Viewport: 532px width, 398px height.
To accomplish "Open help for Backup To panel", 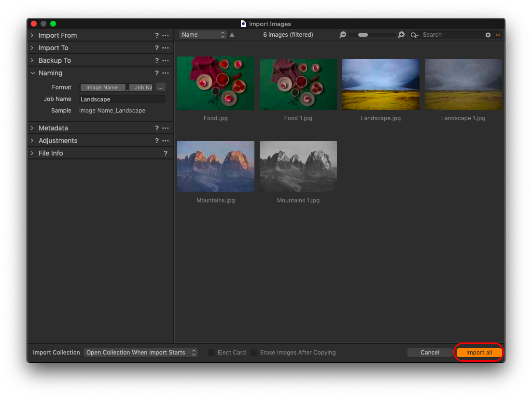I will 157,60.
